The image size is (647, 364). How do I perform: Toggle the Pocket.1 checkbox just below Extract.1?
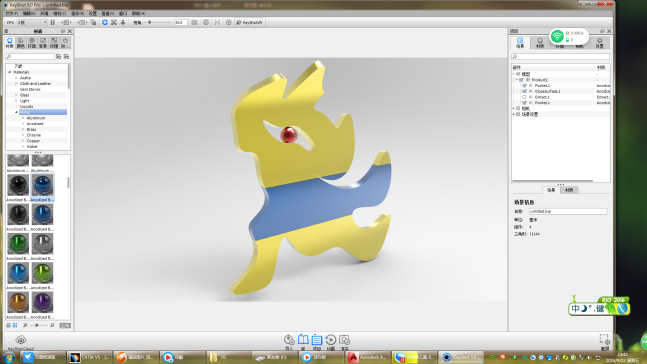tap(524, 103)
